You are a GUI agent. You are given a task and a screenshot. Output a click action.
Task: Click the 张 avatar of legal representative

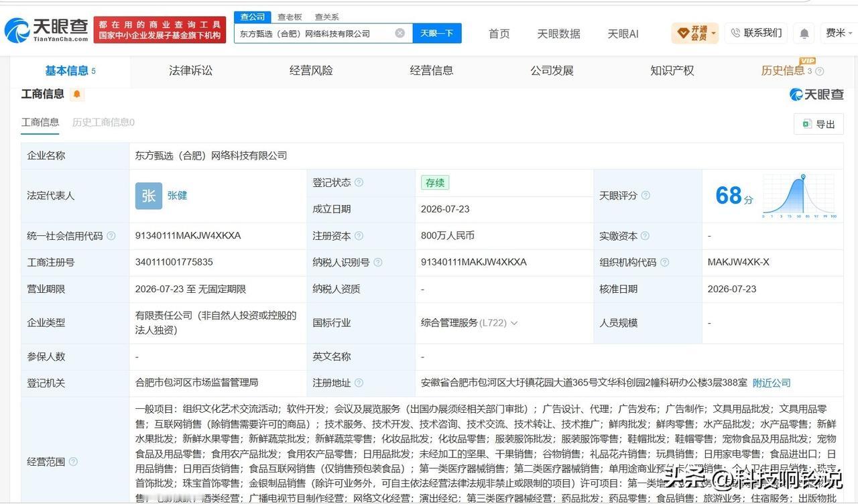(x=149, y=196)
